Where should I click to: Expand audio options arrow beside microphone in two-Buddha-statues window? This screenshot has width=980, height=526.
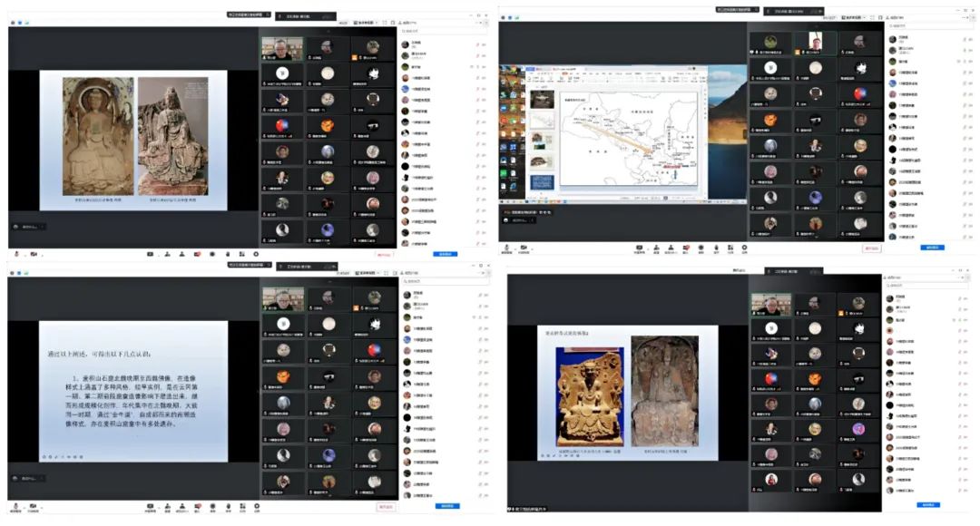(x=24, y=254)
